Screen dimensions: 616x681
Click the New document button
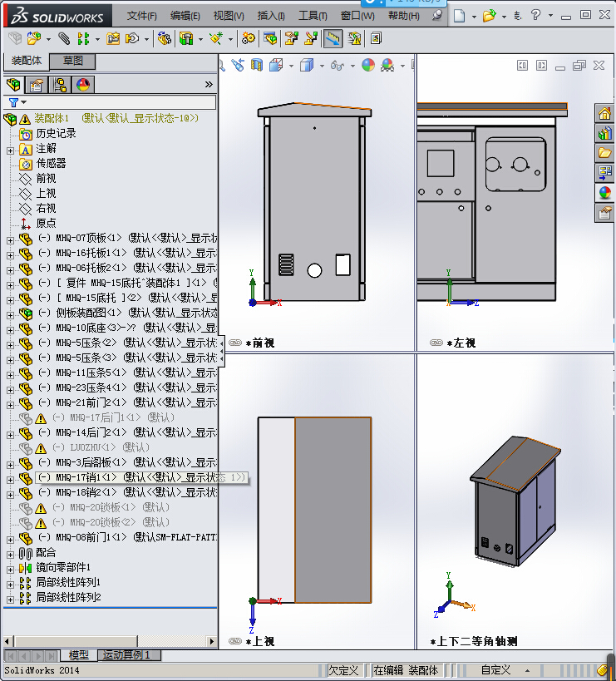pyautogui.click(x=459, y=16)
